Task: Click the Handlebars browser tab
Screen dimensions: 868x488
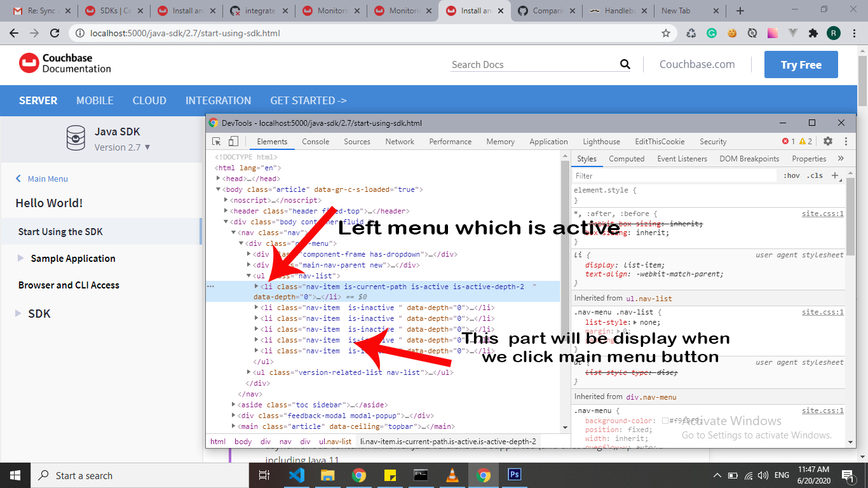Action: tap(620, 11)
